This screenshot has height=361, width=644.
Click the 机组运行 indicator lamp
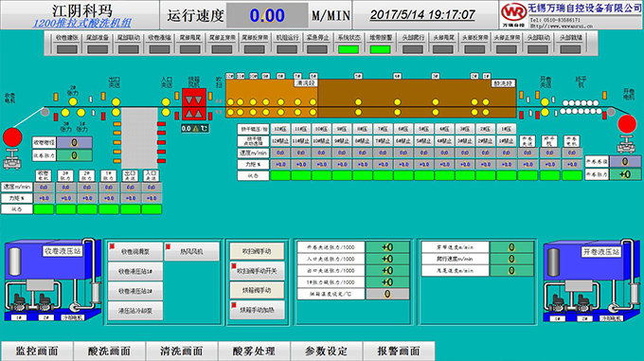287,49
